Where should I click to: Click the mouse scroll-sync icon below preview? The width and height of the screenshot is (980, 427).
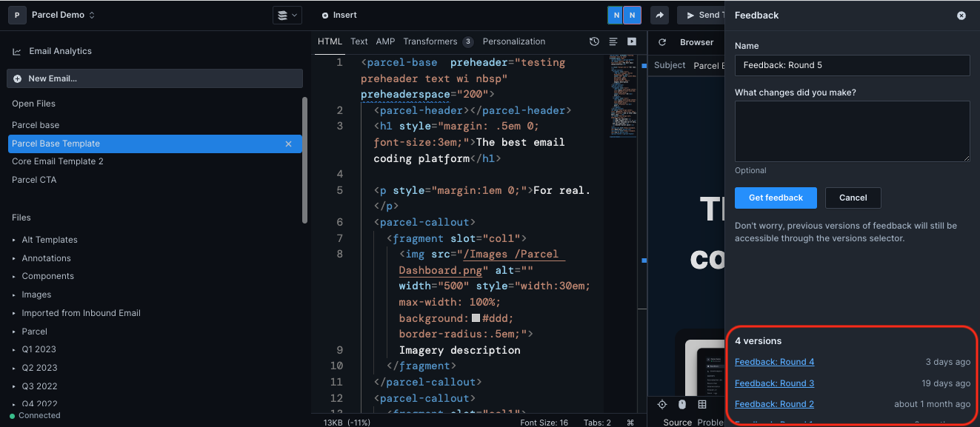(682, 404)
